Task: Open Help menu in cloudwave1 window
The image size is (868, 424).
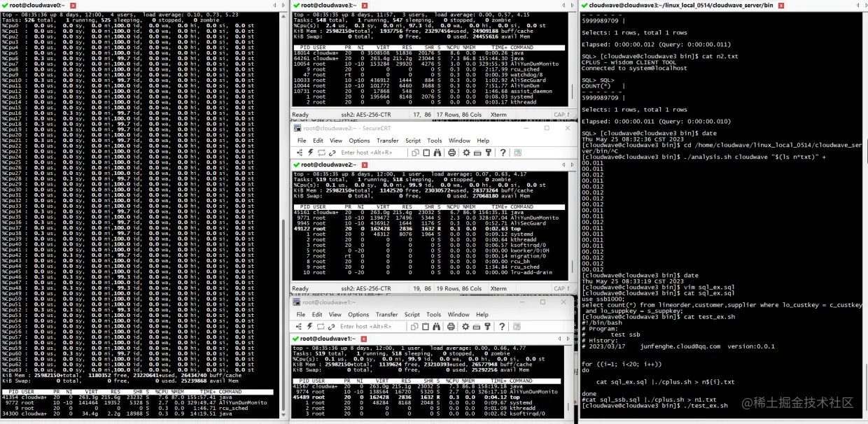Action: click(x=482, y=315)
